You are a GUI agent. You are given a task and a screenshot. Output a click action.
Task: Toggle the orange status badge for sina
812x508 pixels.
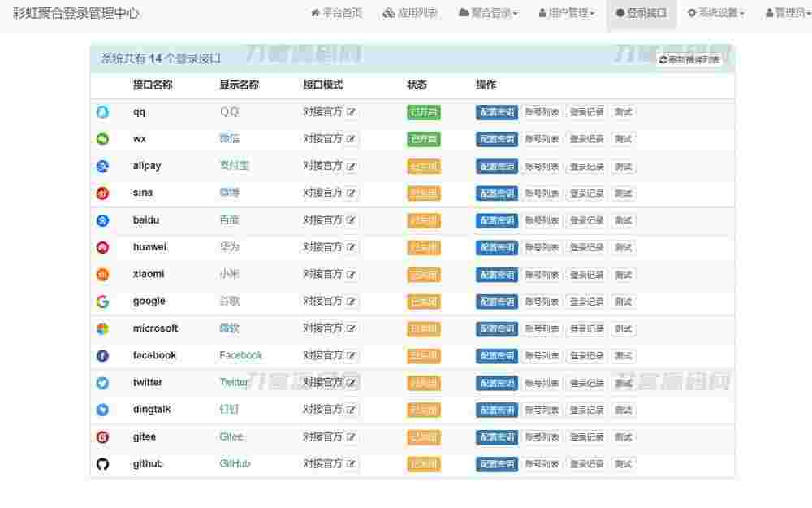pyautogui.click(x=424, y=193)
